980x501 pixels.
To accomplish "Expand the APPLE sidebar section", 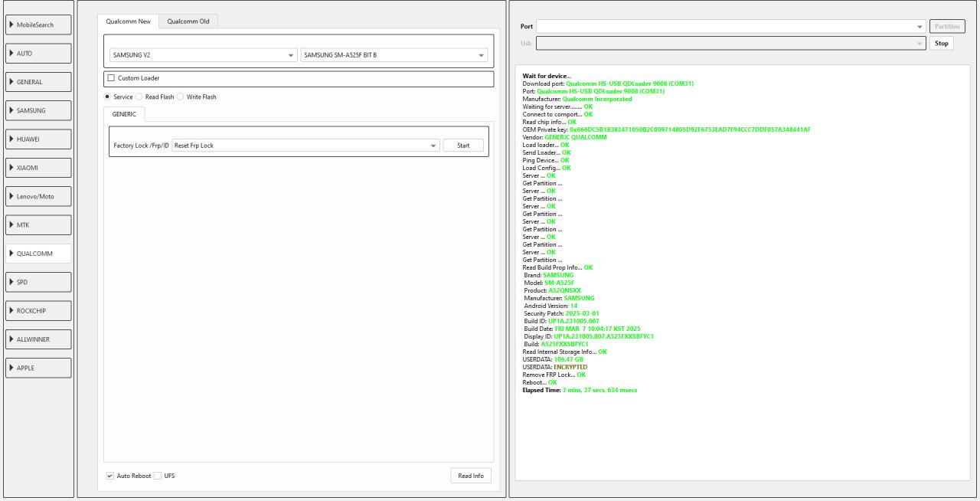I will [38, 368].
